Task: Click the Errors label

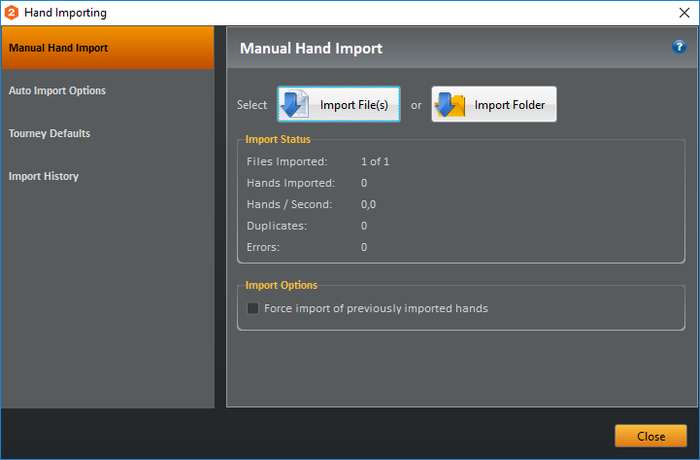Action: 263,247
